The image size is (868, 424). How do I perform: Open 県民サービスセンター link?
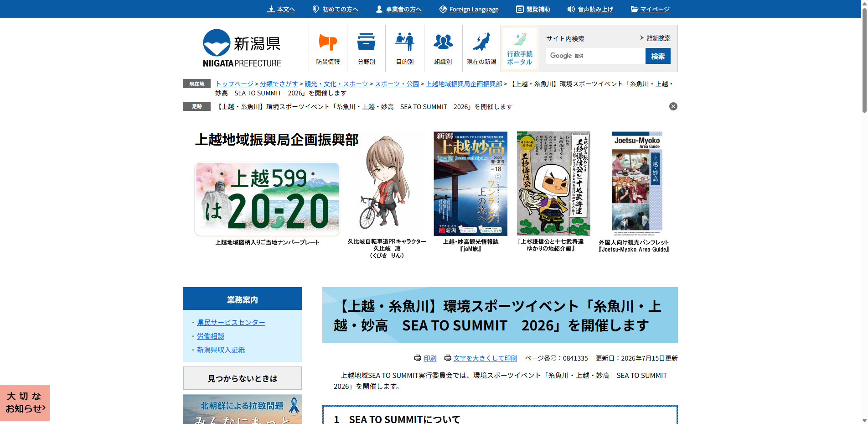[231, 323]
